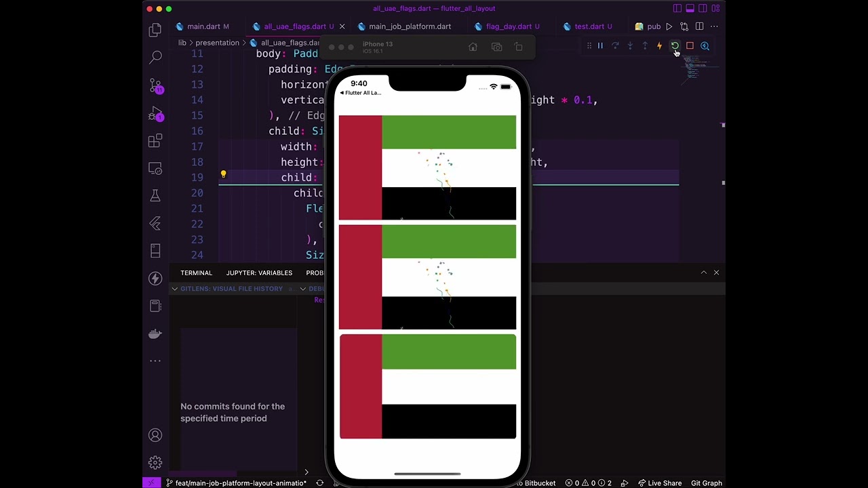This screenshot has height=488, width=868.
Task: Open the Explorer view in activity bar
Action: [x=155, y=30]
